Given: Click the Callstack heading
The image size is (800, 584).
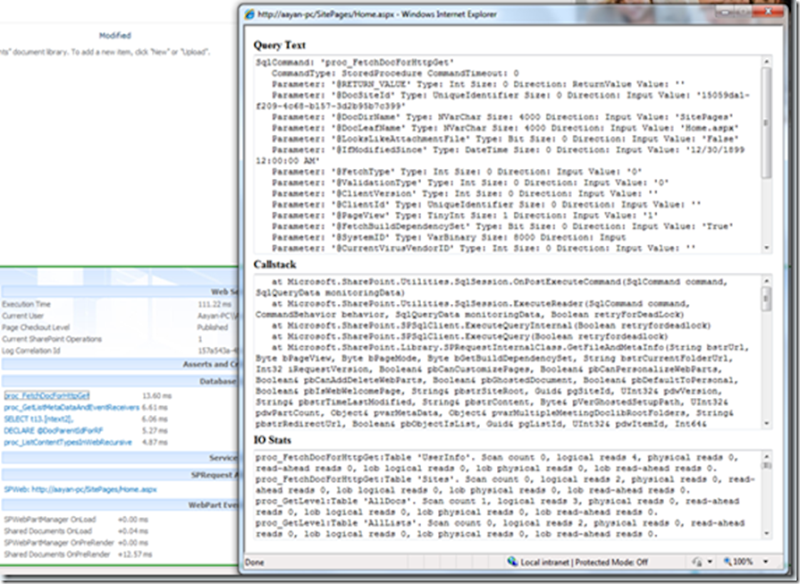Looking at the screenshot, I should coord(274,264).
